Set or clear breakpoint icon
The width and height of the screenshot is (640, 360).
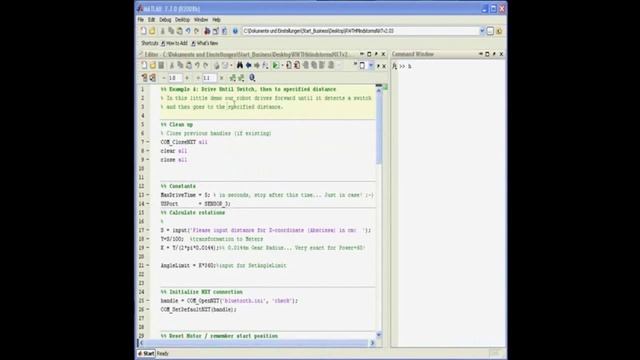289,65
